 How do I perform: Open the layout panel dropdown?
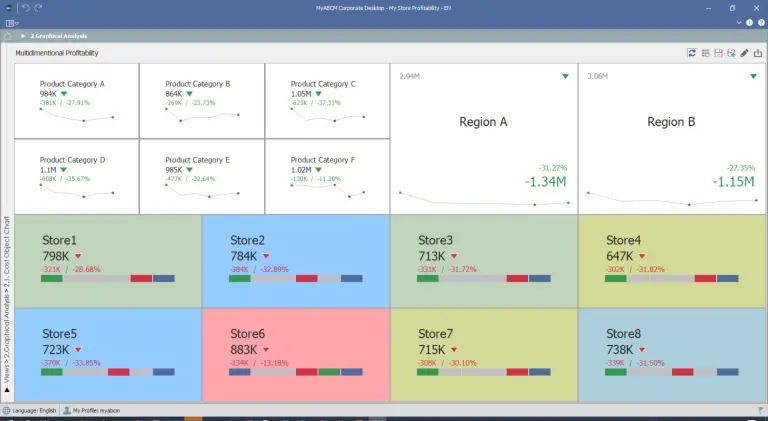pos(11,21)
